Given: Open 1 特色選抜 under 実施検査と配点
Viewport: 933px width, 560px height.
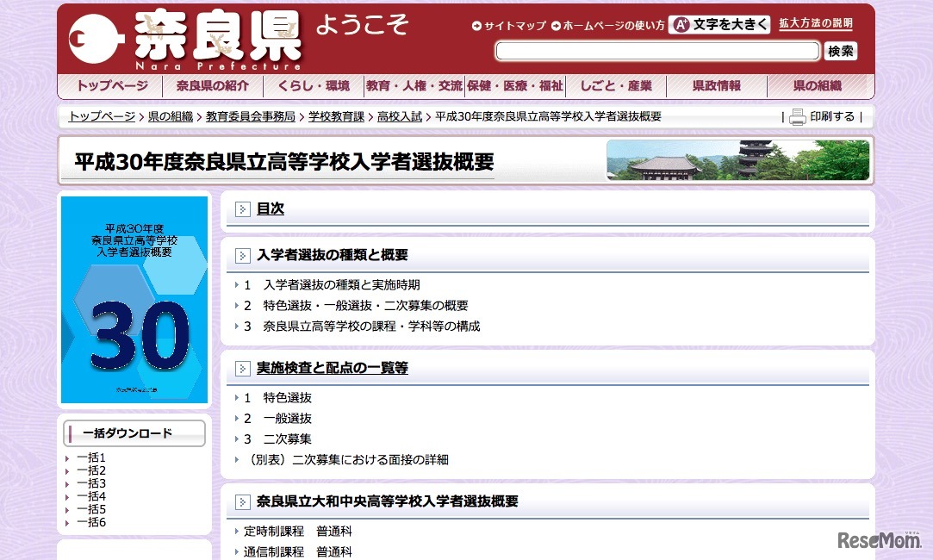Looking at the screenshot, I should pos(277,398).
